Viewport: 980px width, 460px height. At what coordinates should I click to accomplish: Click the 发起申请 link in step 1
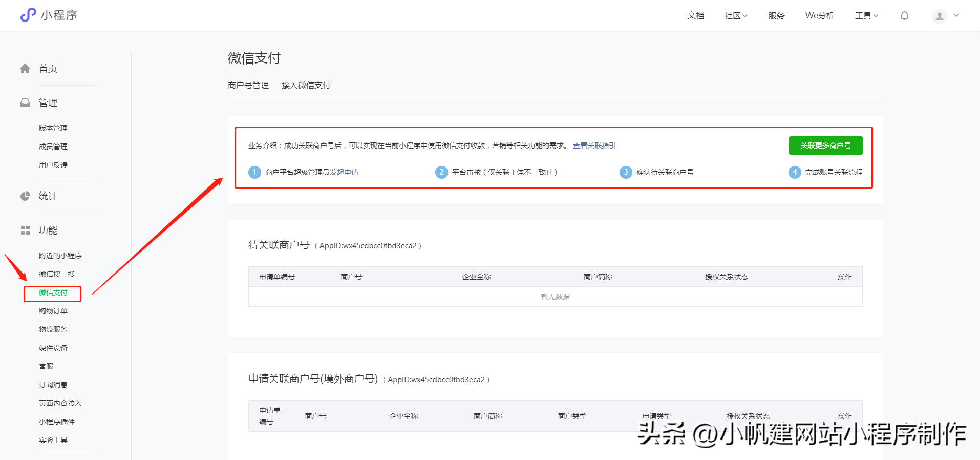coord(344,172)
